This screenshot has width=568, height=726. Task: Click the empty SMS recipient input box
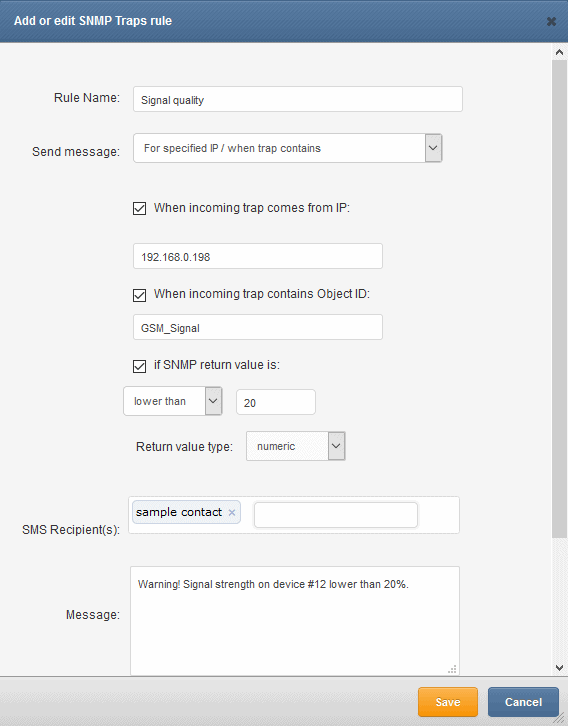[x=336, y=515]
